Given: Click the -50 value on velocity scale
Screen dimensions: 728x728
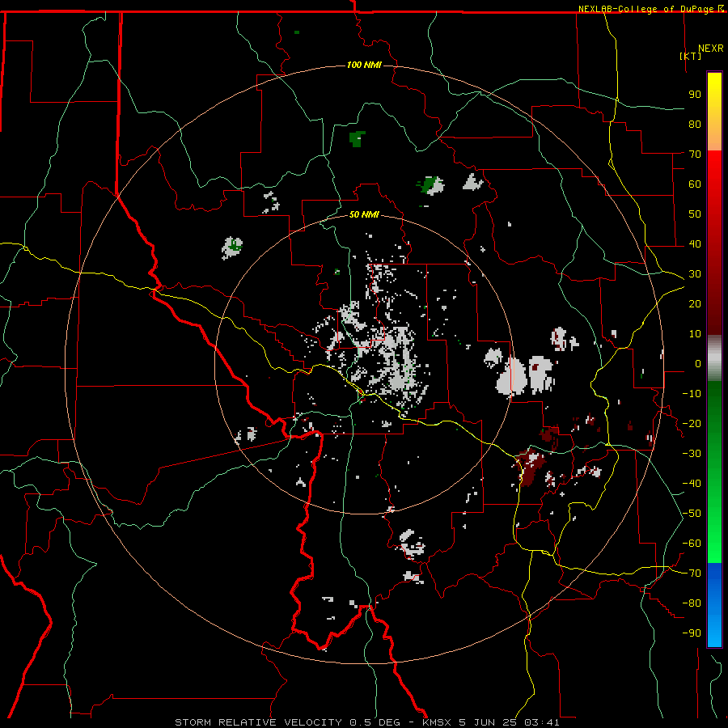Looking at the screenshot, I should click(692, 514).
